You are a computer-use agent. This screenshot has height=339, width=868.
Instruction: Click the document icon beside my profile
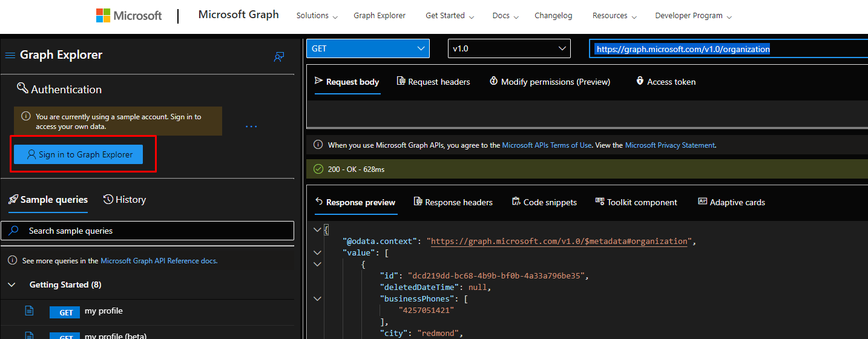click(28, 311)
